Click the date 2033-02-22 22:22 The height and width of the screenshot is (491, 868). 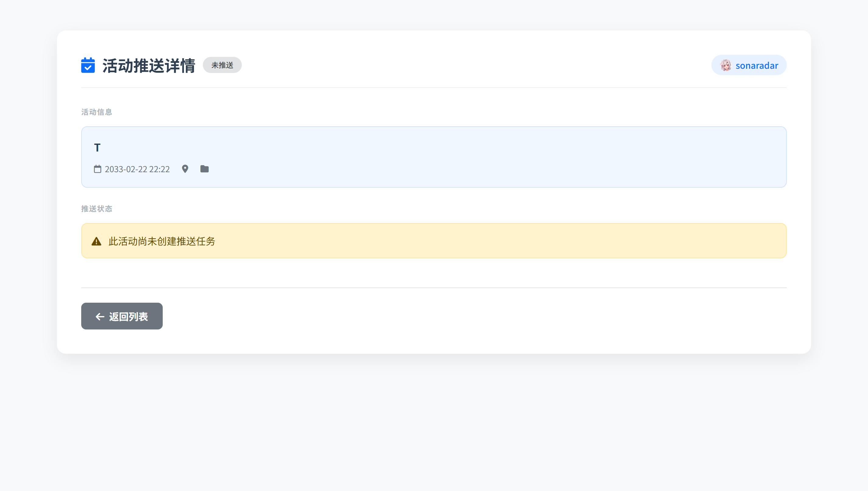coord(137,169)
